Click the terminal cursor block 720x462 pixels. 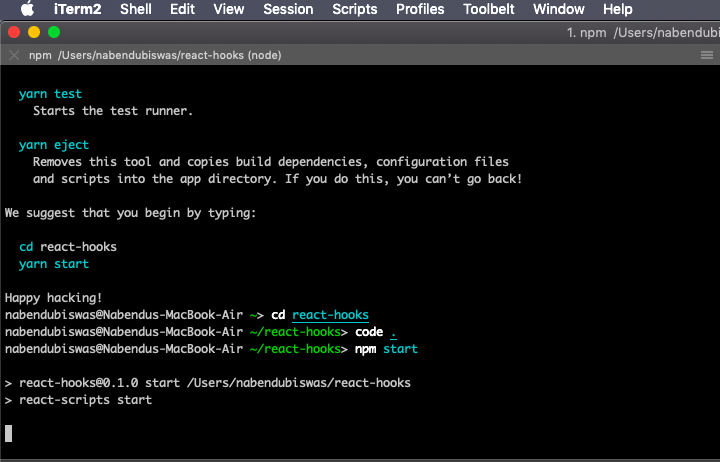click(x=8, y=434)
